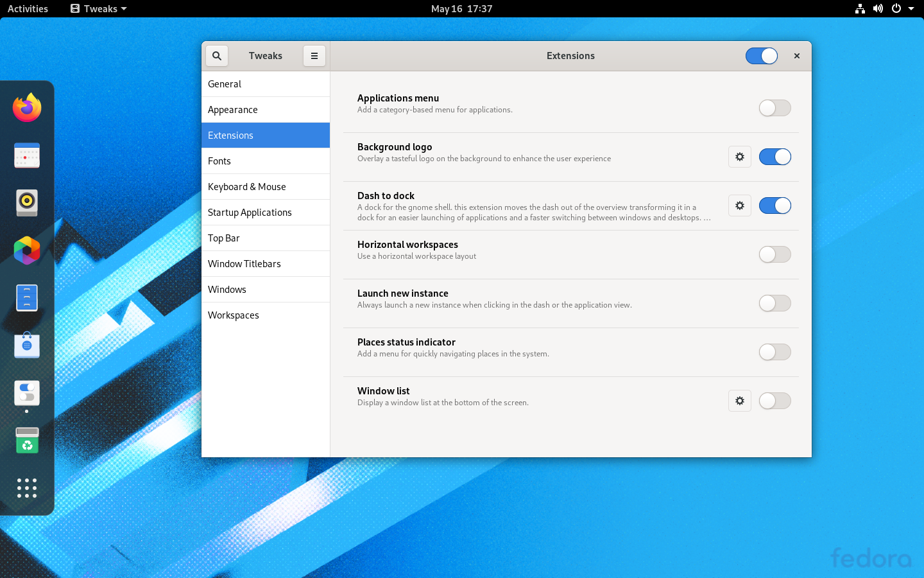924x578 pixels.
Task: Open Startup Applications settings
Action: (x=266, y=213)
